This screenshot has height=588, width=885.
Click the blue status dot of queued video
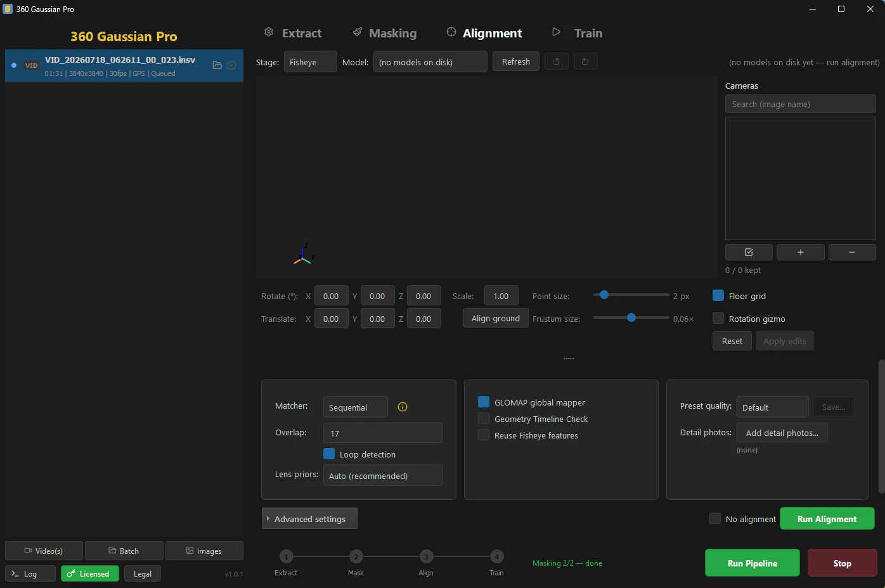14,65
